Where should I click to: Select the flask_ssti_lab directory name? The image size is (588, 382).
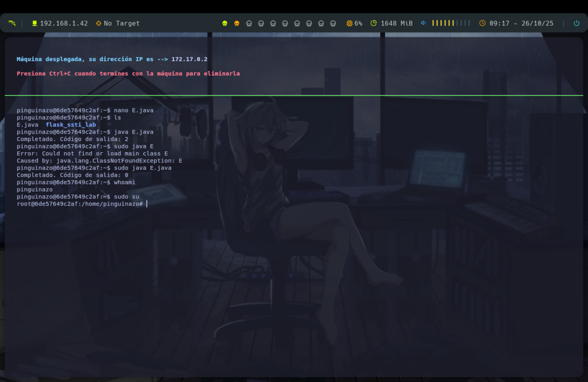[71, 125]
